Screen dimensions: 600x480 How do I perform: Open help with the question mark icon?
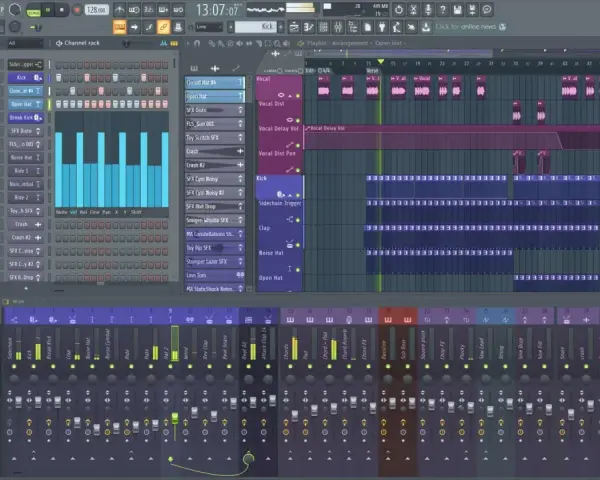(x=443, y=10)
